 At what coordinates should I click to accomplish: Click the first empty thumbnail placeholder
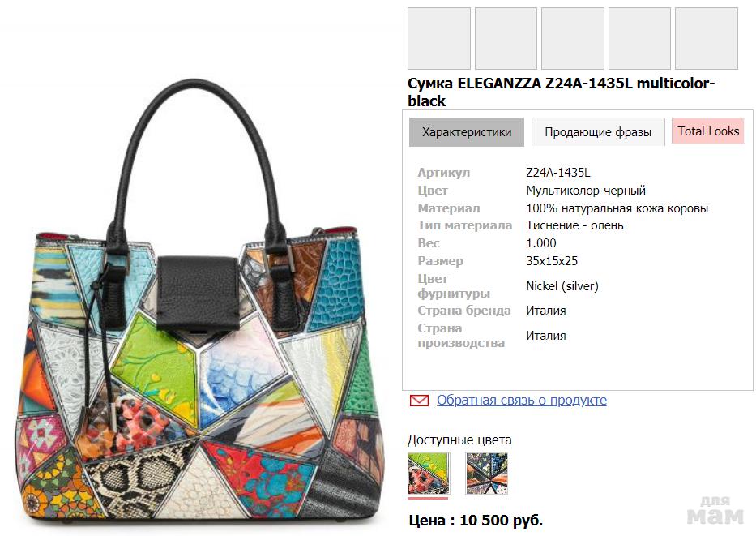pyautogui.click(x=438, y=39)
